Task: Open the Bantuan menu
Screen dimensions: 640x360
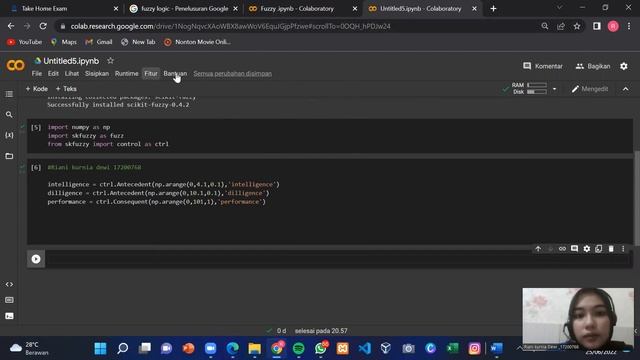Action: tap(175, 73)
